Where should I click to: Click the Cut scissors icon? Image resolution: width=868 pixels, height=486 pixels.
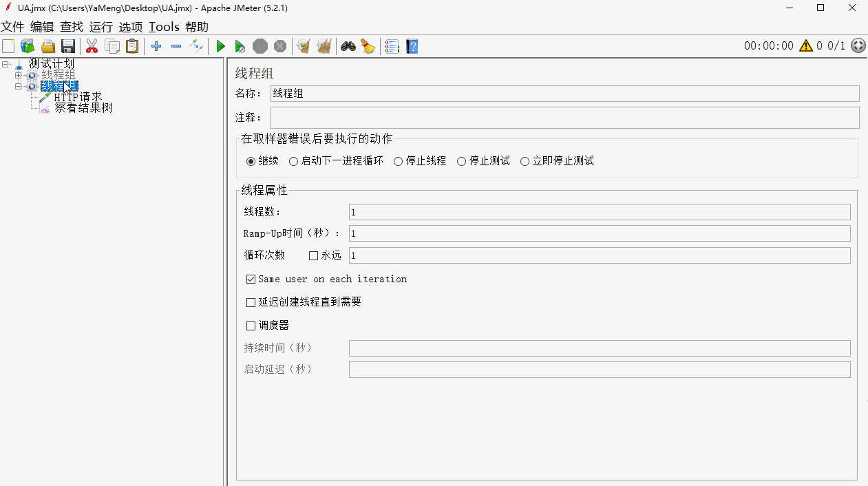(x=92, y=46)
